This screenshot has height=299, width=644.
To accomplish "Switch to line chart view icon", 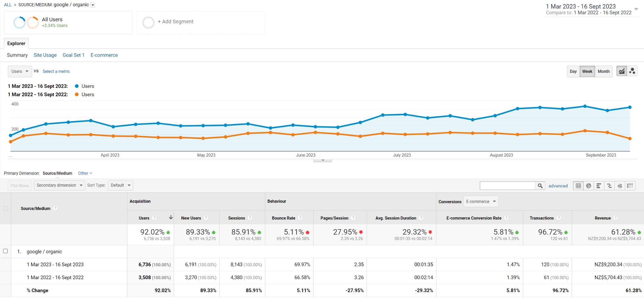I will [x=621, y=71].
